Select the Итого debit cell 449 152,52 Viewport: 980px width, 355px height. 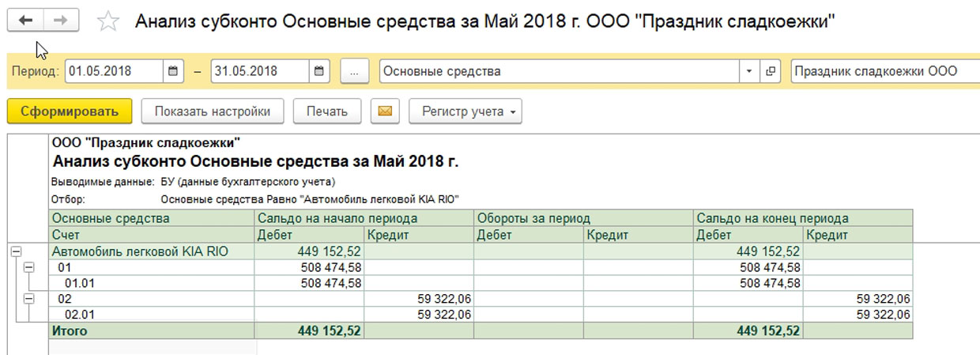[x=309, y=330]
